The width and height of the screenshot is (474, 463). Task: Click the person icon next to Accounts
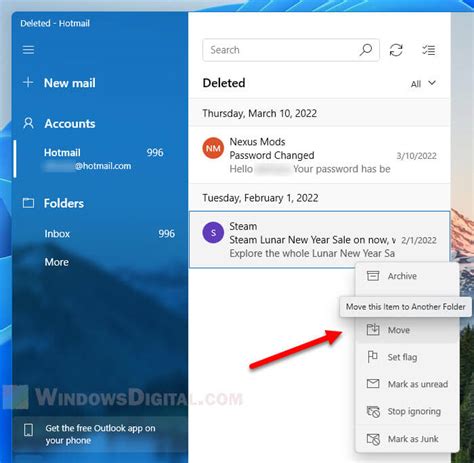(x=28, y=123)
